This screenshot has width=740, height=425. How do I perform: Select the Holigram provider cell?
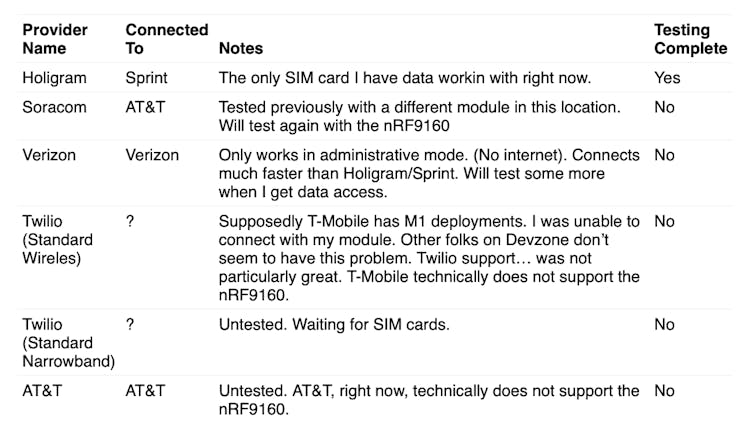[55, 77]
